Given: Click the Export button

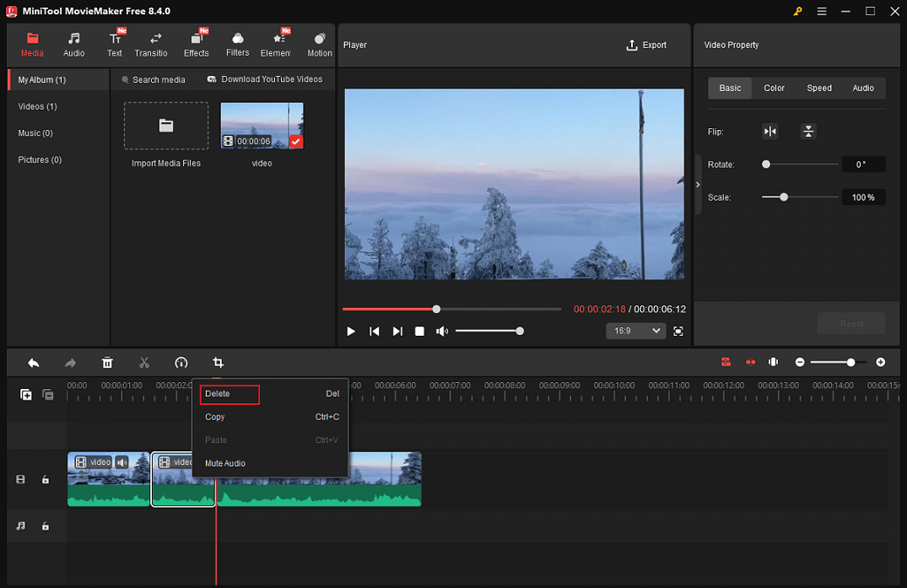Looking at the screenshot, I should pyautogui.click(x=646, y=45).
